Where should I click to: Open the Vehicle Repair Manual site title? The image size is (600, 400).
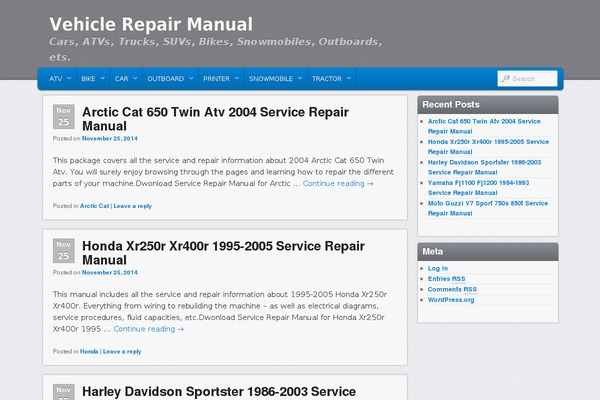point(151,24)
